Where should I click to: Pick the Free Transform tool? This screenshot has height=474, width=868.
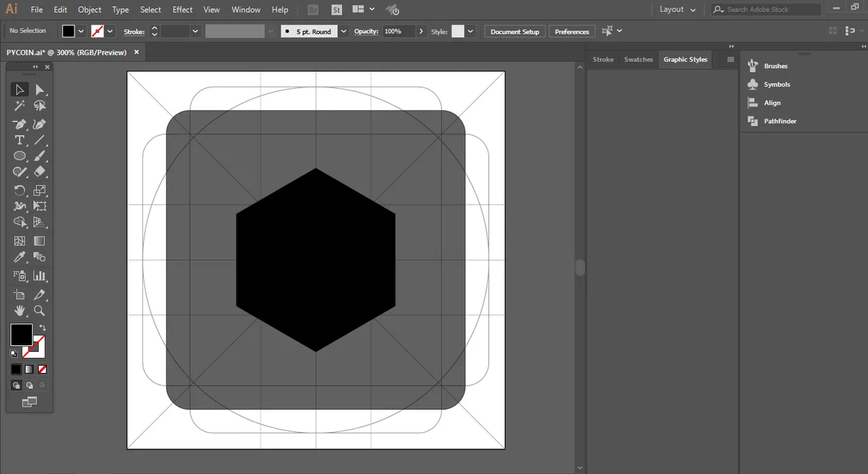point(39,206)
